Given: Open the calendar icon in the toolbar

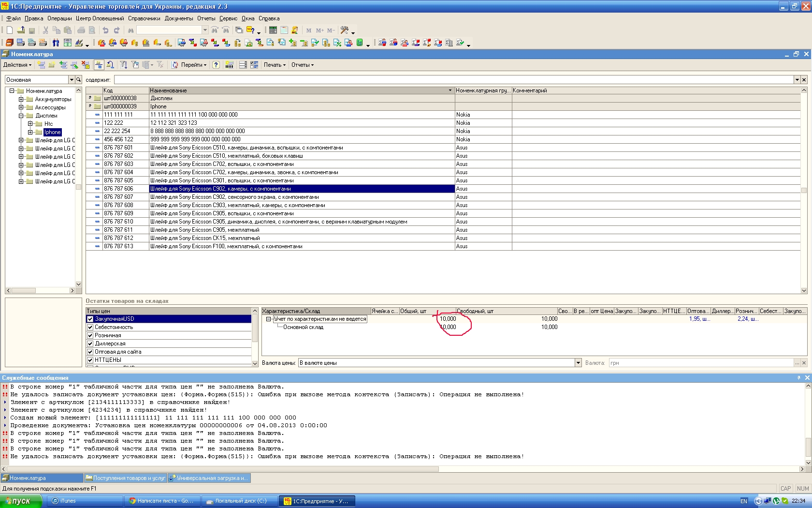Looking at the screenshot, I should pos(284,30).
